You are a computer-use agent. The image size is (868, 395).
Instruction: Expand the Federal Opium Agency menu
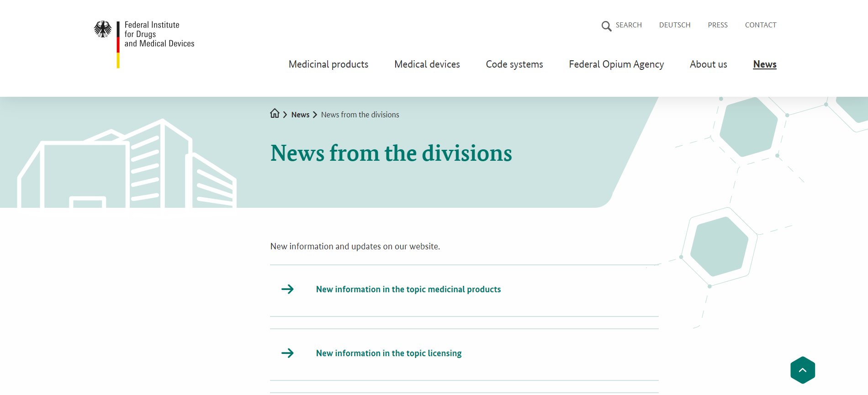pos(616,64)
